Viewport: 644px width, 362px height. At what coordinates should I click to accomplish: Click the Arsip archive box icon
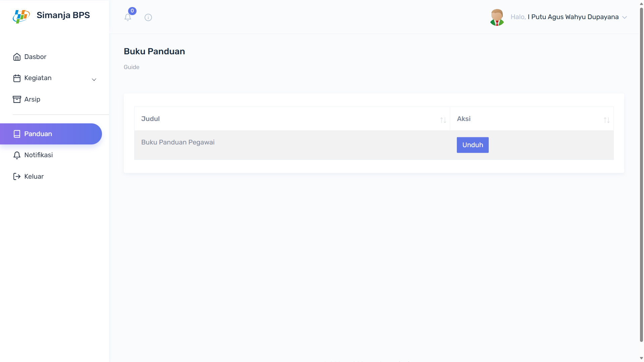(17, 99)
